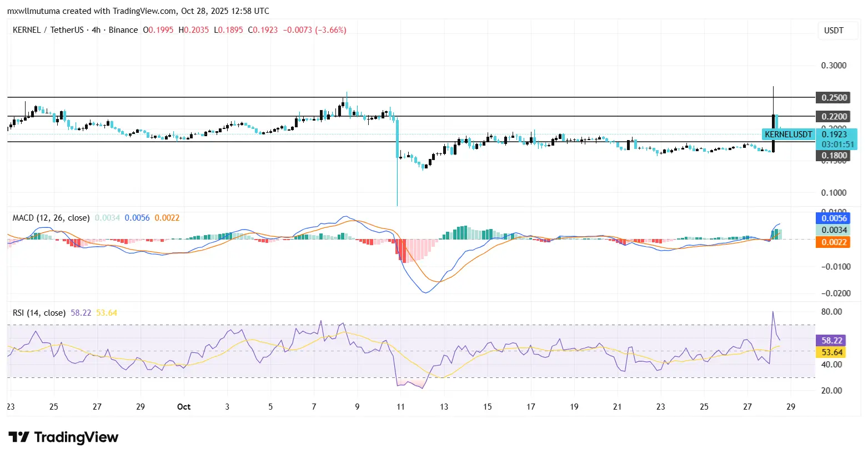Click the Oct label on the date axis
Image resolution: width=868 pixels, height=458 pixels.
click(x=183, y=406)
